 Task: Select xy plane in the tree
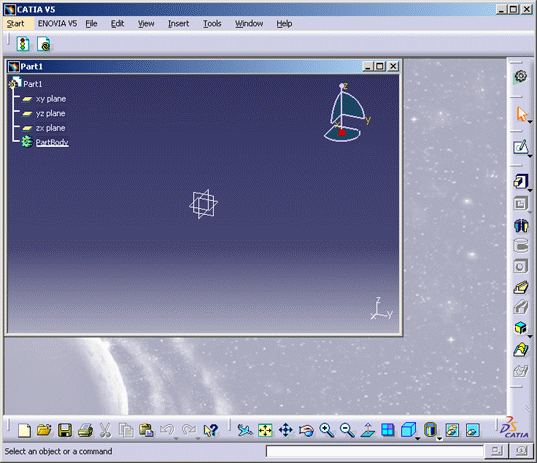(51, 99)
